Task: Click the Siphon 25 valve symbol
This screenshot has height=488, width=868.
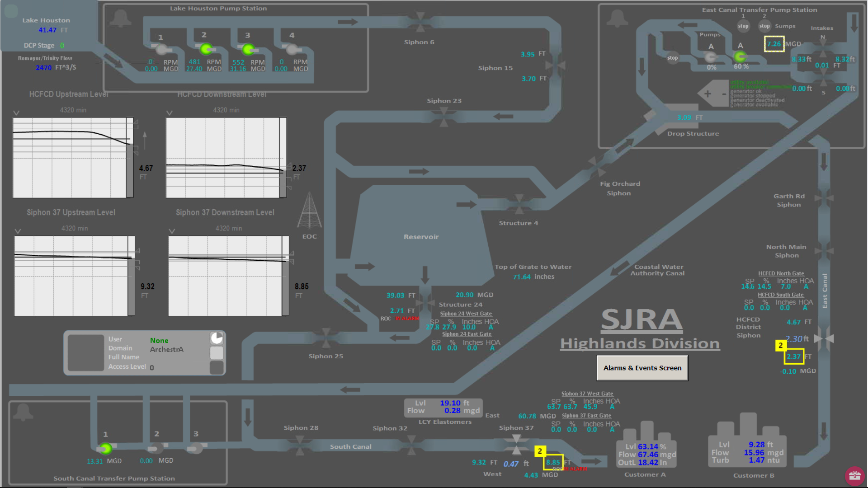Action: click(x=325, y=338)
